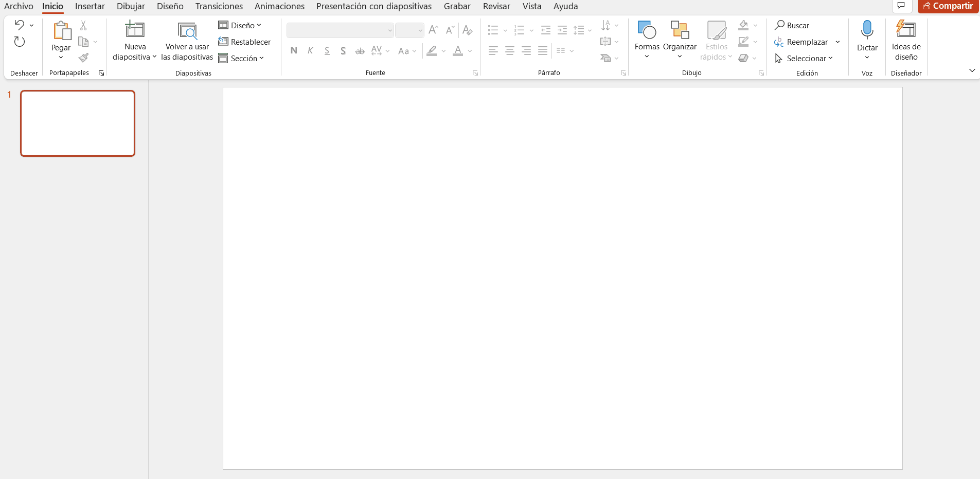Viewport: 980px width, 479px height.
Task: Align text left icon
Action: [493, 50]
